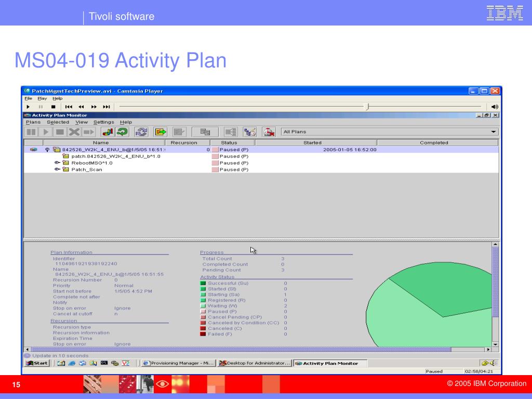Click the gray pencil-and-page toolbar icon
Image resolution: width=532 pixels, height=399 pixels.
tap(179, 132)
